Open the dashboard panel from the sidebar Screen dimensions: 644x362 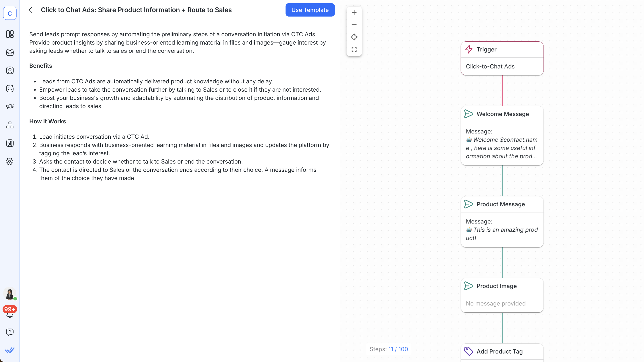pyautogui.click(x=10, y=34)
